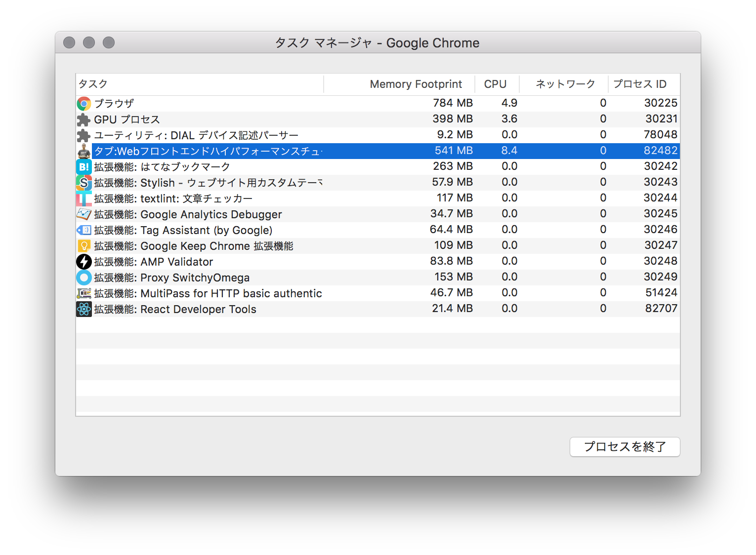Click process ID 51424
The height and width of the screenshot is (555, 756).
(x=662, y=293)
